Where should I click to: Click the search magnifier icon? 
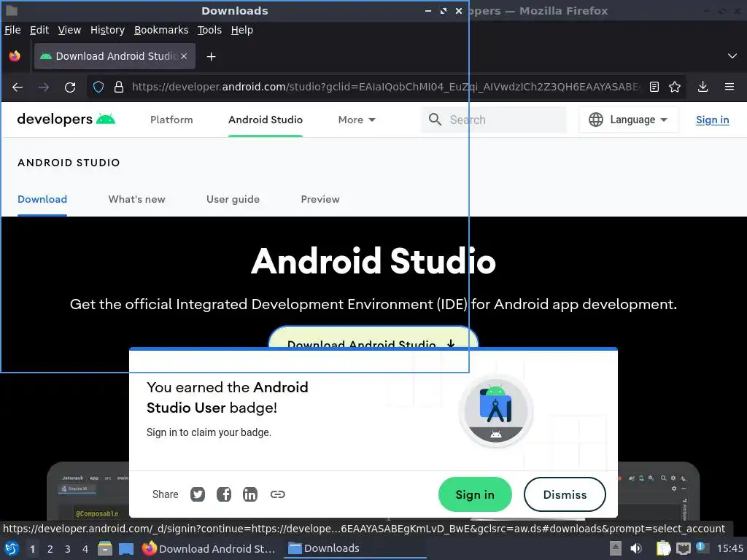[435, 120]
